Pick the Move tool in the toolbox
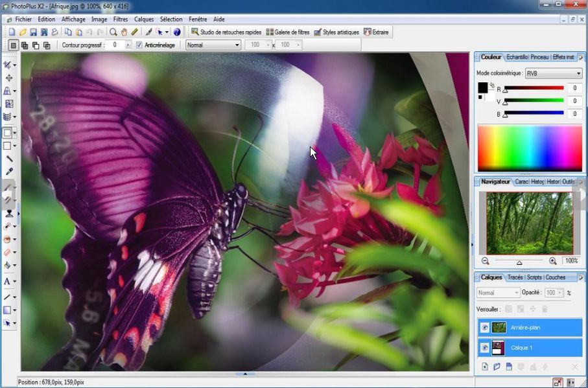Viewport: 588px width, 388px height. pos(8,78)
